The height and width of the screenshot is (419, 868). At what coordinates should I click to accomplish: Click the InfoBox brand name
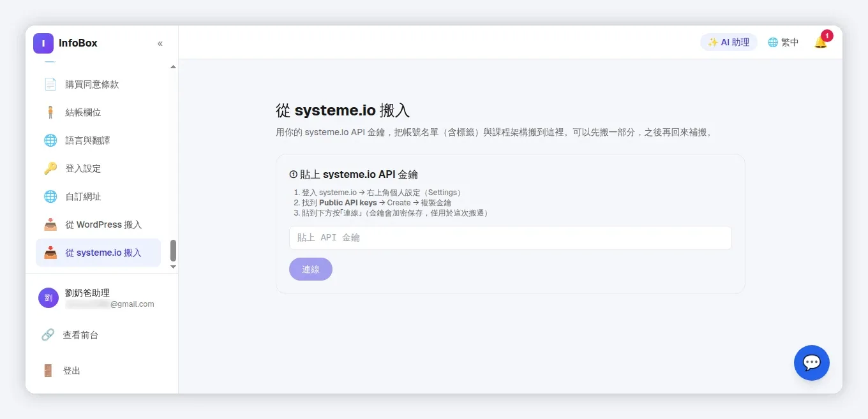tap(78, 43)
